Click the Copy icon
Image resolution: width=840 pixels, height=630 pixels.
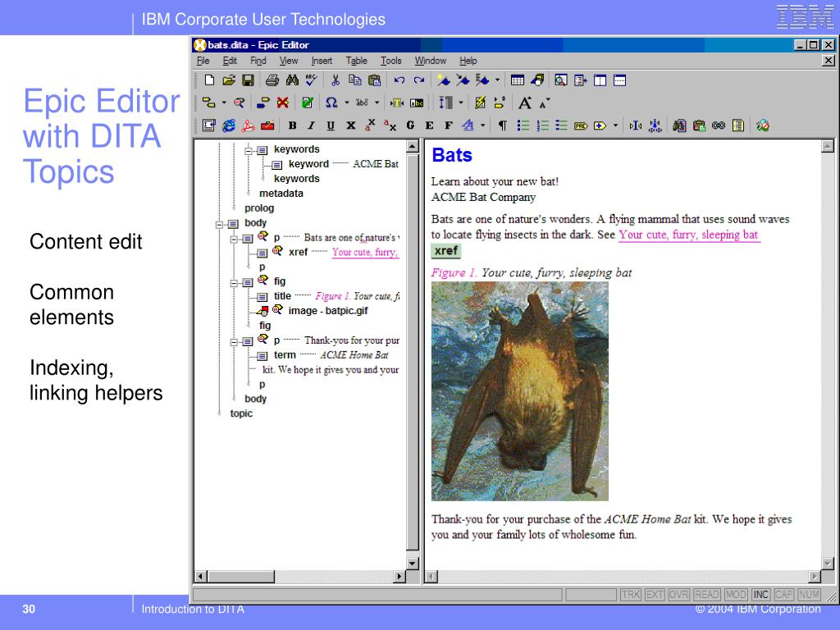[x=354, y=80]
